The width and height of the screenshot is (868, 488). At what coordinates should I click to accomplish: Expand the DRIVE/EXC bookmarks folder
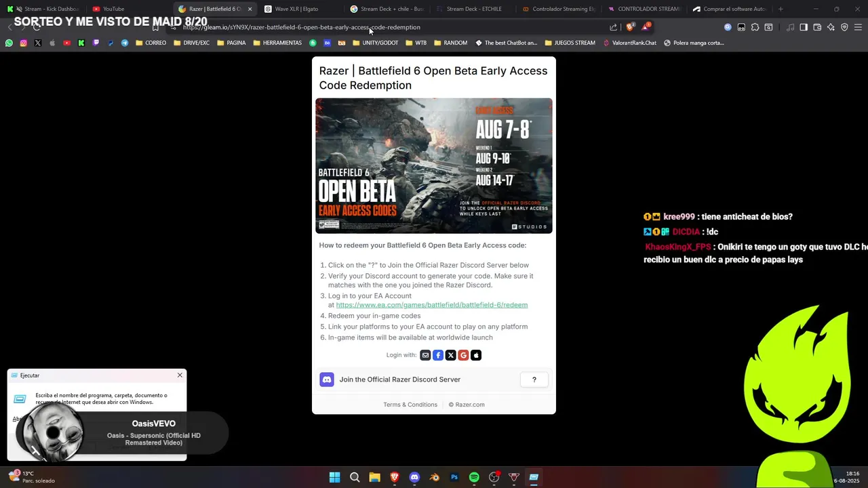191,43
